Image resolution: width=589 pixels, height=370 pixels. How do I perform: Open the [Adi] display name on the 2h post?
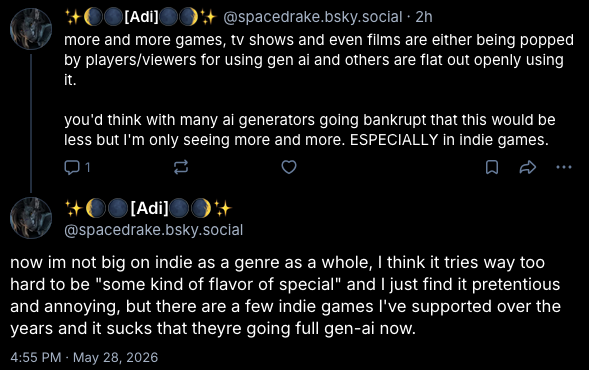pos(141,17)
